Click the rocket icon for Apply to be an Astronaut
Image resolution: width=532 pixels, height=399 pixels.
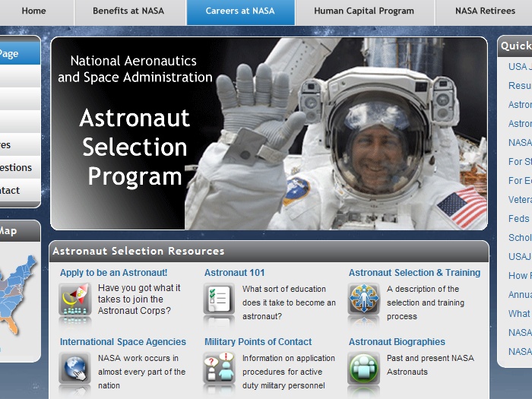click(x=75, y=299)
